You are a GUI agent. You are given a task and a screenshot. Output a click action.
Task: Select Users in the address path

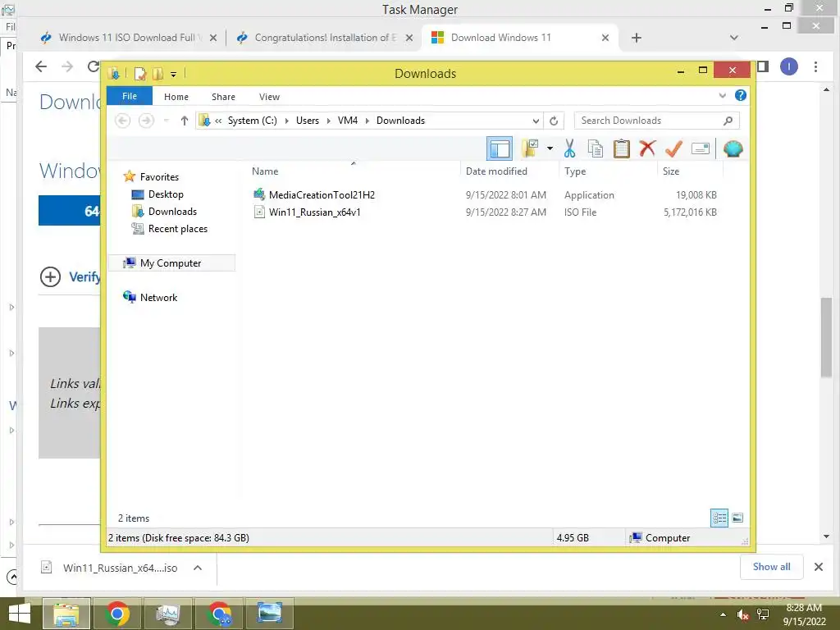coord(308,121)
